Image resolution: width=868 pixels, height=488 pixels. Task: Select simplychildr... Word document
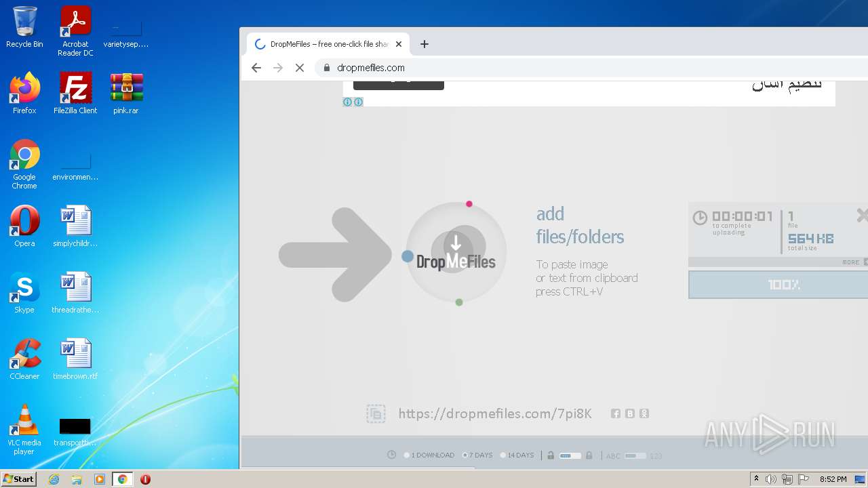(x=75, y=226)
